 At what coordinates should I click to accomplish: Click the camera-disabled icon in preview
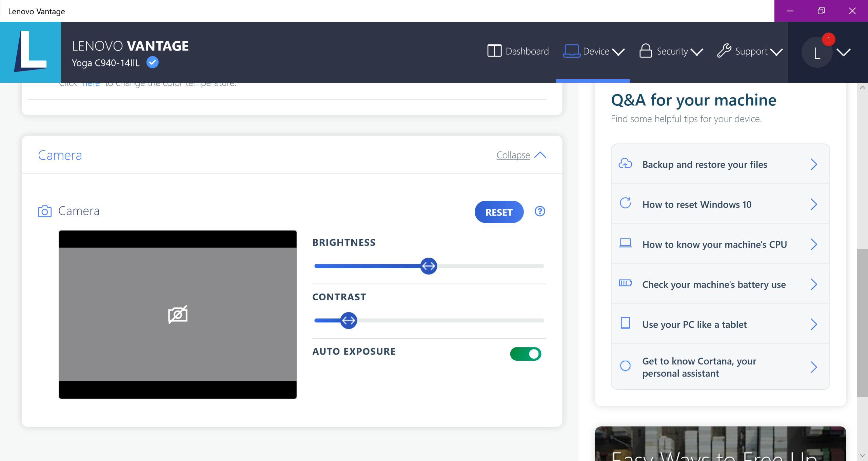[x=178, y=315]
